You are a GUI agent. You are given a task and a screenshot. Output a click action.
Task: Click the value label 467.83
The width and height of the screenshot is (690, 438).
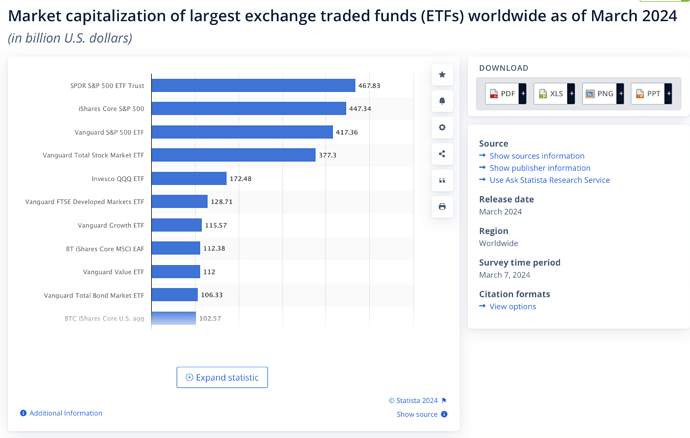[x=369, y=85]
